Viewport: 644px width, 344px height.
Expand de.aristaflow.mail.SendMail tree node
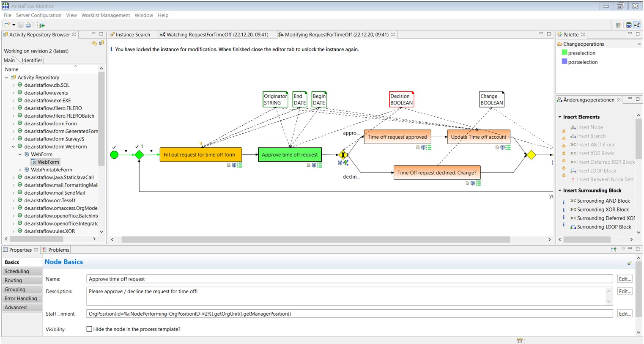coord(13,193)
